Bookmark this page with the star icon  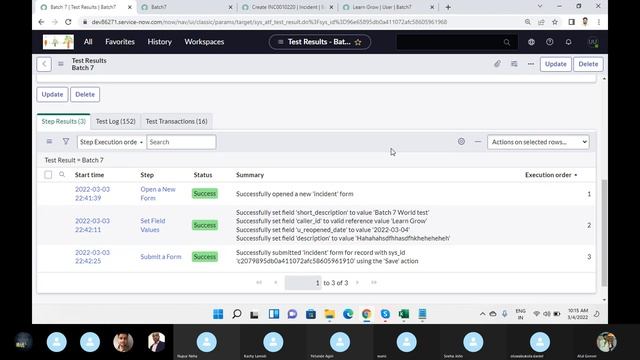pos(555,22)
